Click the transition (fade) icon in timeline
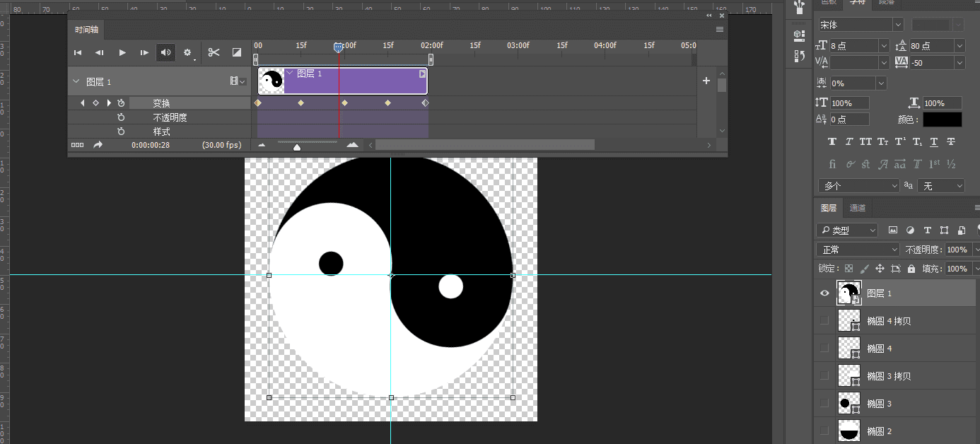The height and width of the screenshot is (444, 980). 237,52
